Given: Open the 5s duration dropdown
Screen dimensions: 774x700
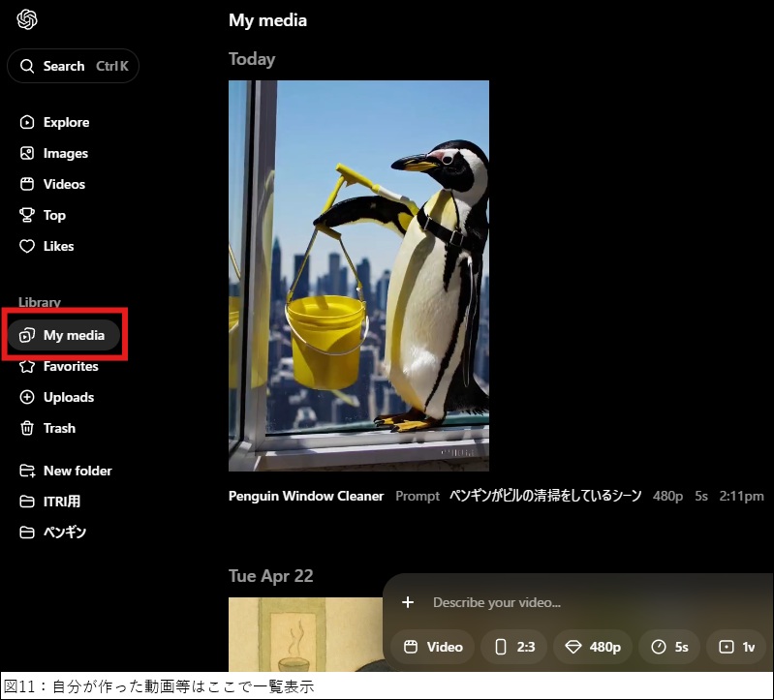Looking at the screenshot, I should click(670, 647).
